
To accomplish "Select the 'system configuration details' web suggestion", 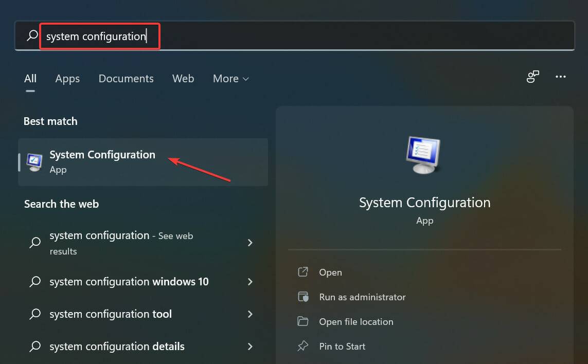I will 117,347.
